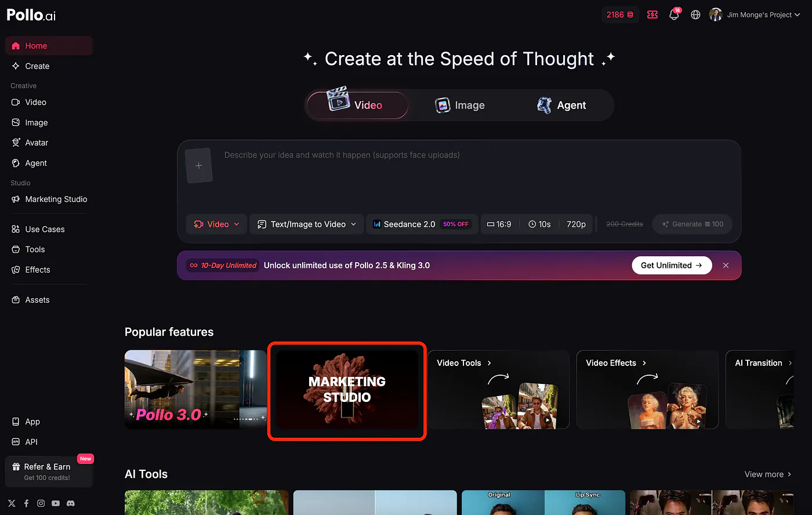The width and height of the screenshot is (812, 515).
Task: Expand Jim Monge's Project dropdown
Action: pos(763,14)
